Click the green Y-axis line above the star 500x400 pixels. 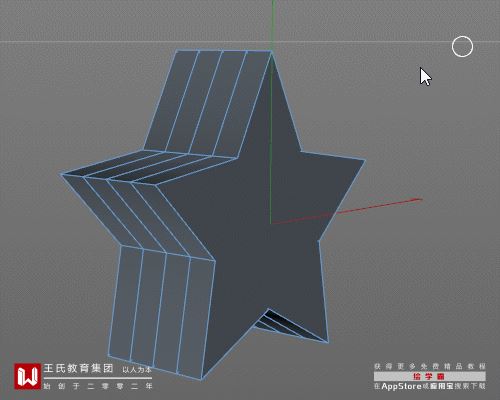pos(273,25)
